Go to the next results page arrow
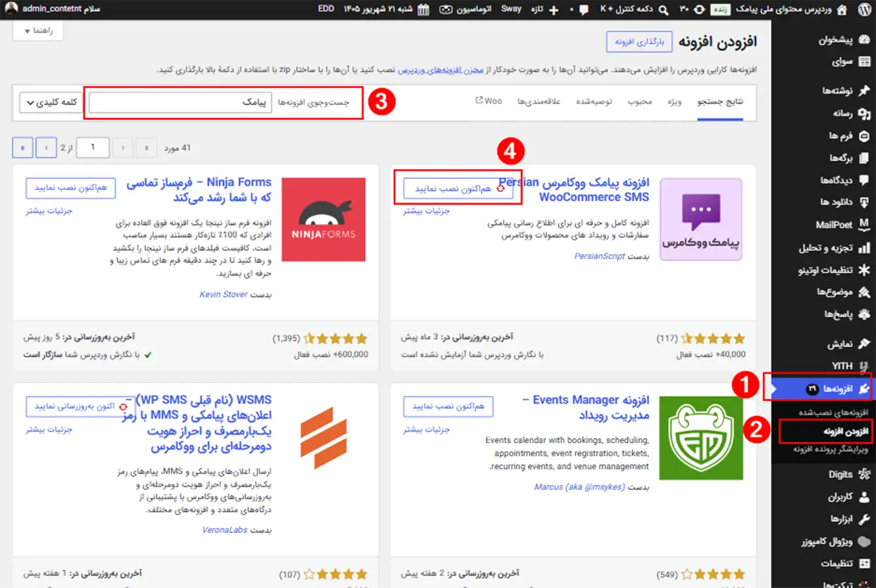This screenshot has width=876, height=588. (46, 148)
